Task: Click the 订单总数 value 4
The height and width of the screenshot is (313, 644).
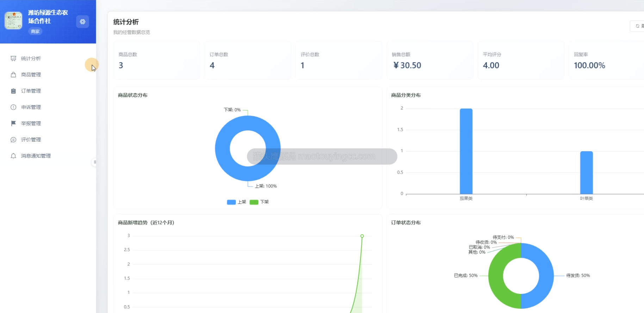Action: click(x=212, y=65)
